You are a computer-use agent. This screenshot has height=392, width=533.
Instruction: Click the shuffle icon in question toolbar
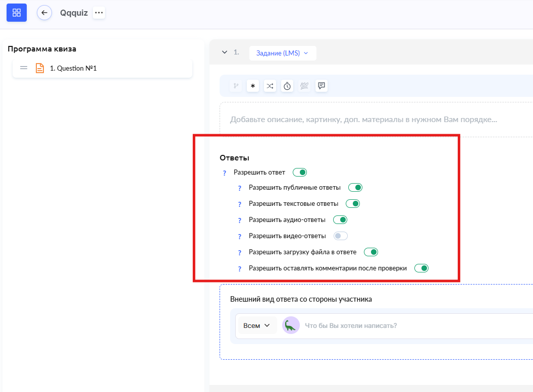coord(270,86)
